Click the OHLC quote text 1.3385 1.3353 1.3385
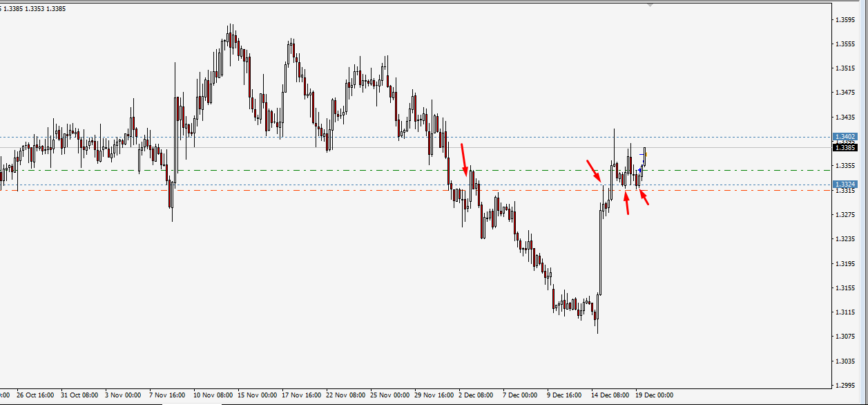868x405 pixels. pyautogui.click(x=35, y=8)
